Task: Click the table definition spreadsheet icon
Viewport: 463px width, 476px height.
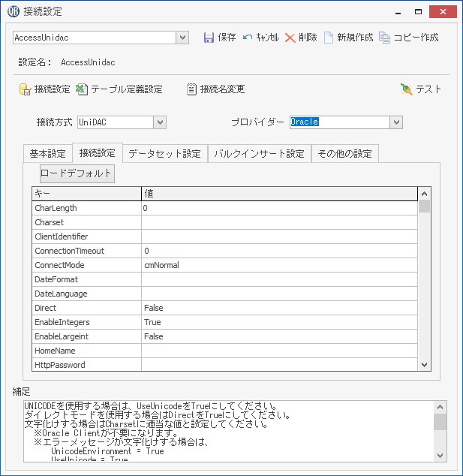Action: click(82, 89)
